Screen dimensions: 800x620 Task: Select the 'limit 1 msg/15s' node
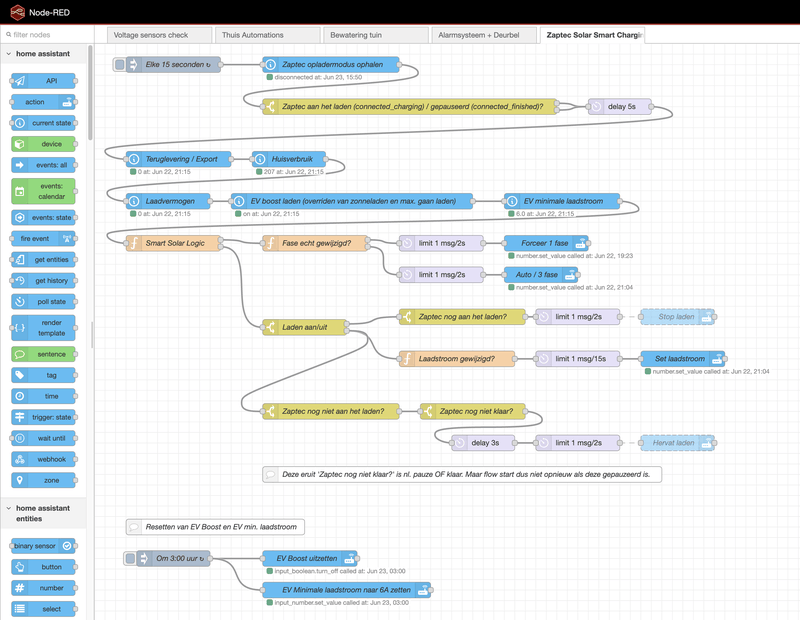tap(578, 359)
